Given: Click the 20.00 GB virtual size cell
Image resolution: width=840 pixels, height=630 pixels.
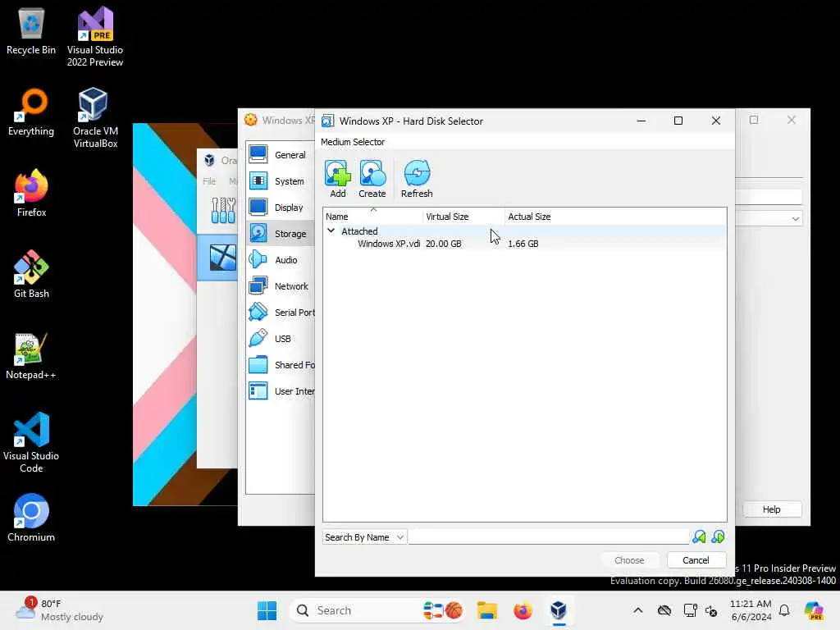Looking at the screenshot, I should [x=444, y=243].
